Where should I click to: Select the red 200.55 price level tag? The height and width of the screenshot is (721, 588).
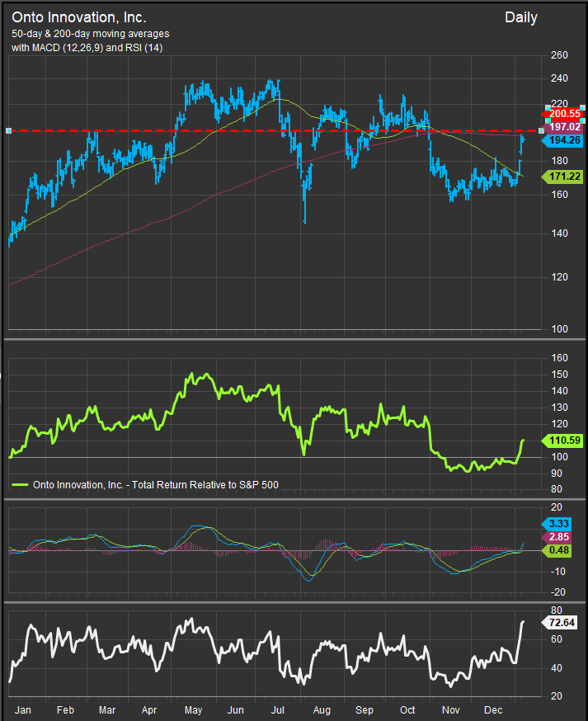pyautogui.click(x=564, y=114)
